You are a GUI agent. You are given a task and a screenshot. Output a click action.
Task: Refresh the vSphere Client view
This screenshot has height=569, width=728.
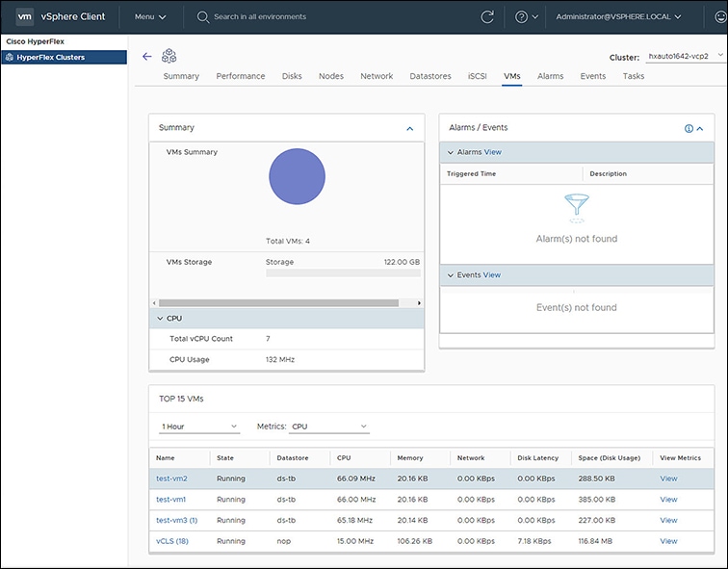tap(487, 17)
